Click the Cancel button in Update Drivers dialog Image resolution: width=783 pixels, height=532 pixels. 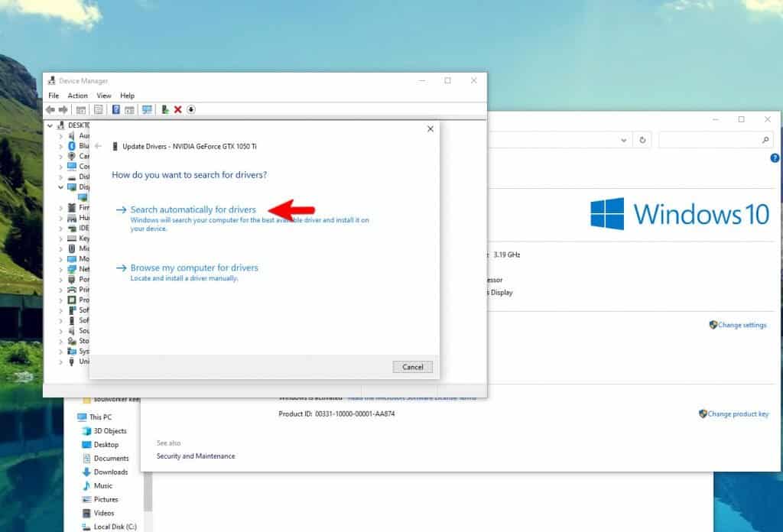tap(412, 367)
